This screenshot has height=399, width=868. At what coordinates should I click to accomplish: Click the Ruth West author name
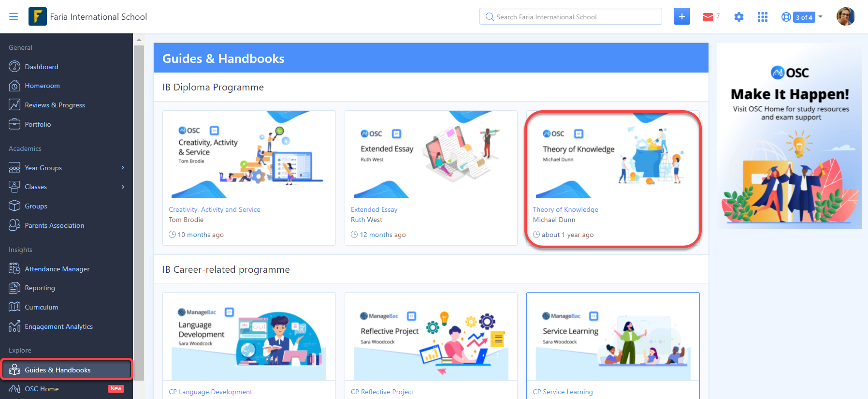pos(366,220)
